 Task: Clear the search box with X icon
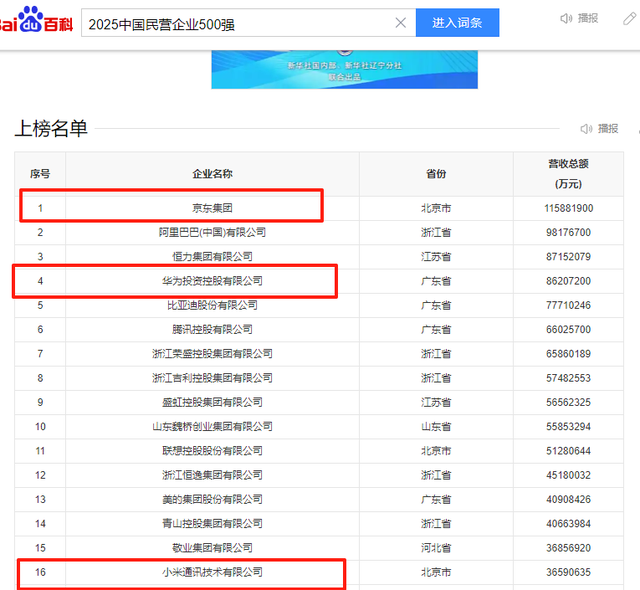(400, 23)
